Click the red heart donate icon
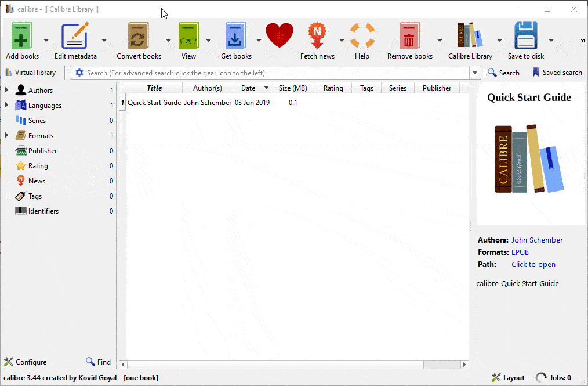Screen dimensions: 588x386 pyautogui.click(x=280, y=35)
